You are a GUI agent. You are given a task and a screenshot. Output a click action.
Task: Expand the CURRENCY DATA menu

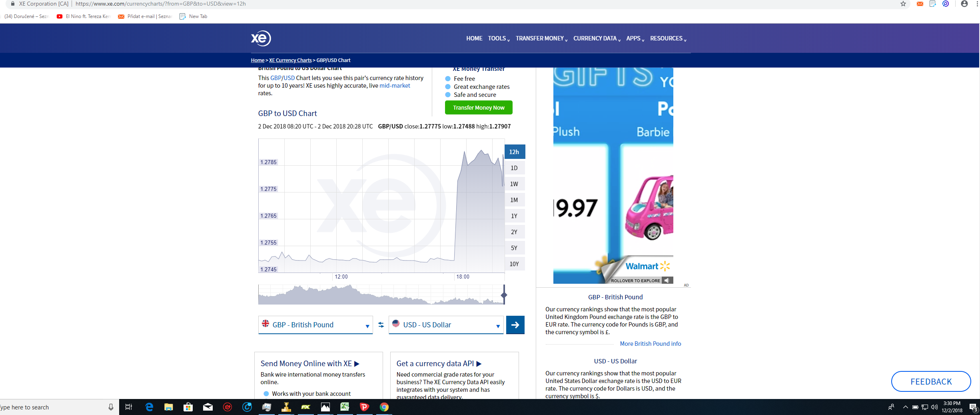tap(597, 38)
